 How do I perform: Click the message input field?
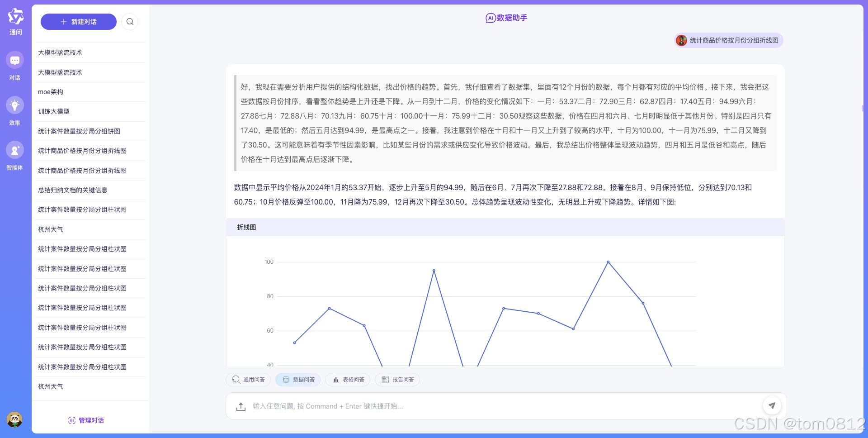(452, 406)
